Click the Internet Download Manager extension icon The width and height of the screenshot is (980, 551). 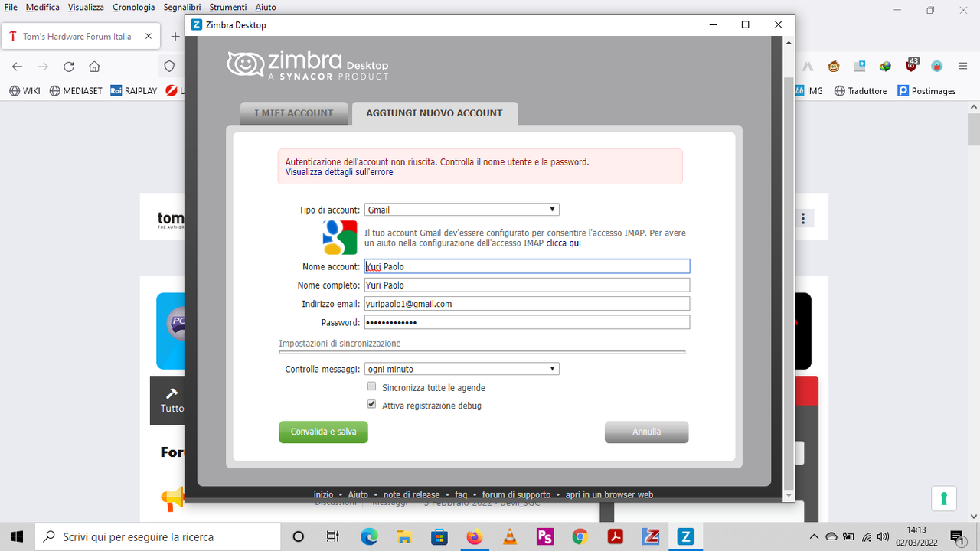pos(885,67)
